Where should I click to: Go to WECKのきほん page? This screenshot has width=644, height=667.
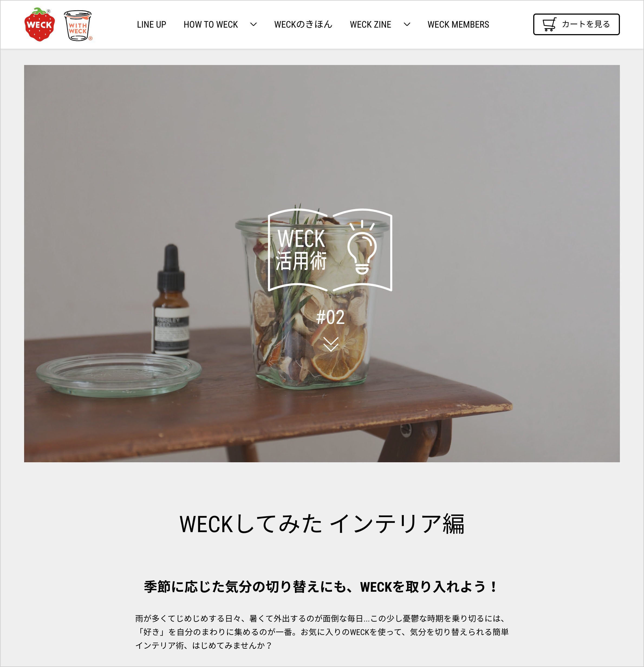click(x=303, y=24)
